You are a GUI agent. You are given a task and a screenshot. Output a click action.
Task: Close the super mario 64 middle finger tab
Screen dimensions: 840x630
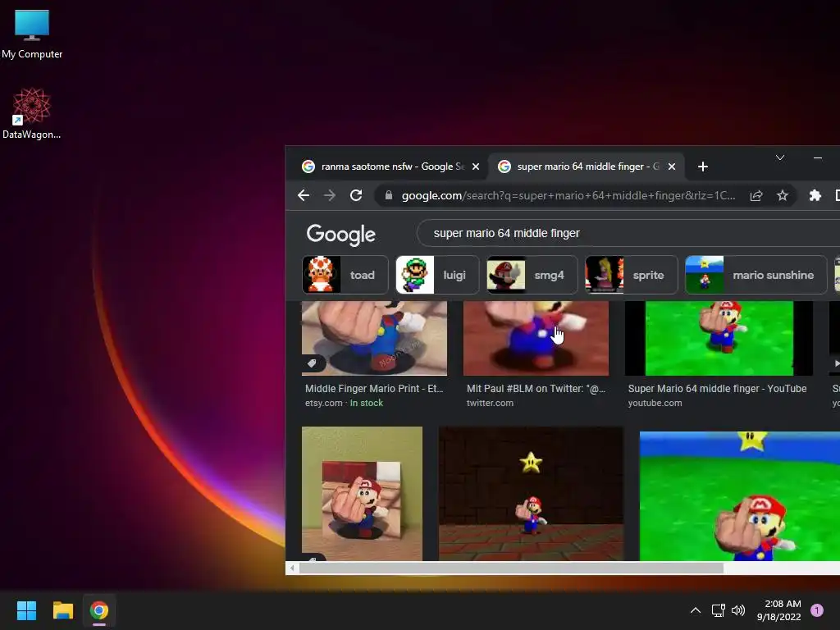[x=671, y=167]
